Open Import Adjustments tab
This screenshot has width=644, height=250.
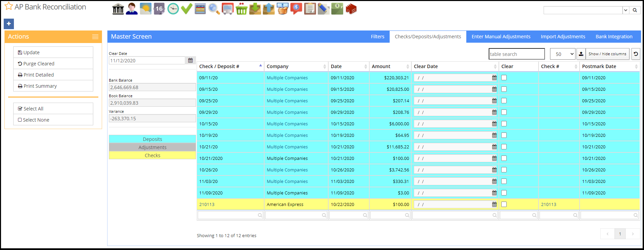pos(563,37)
